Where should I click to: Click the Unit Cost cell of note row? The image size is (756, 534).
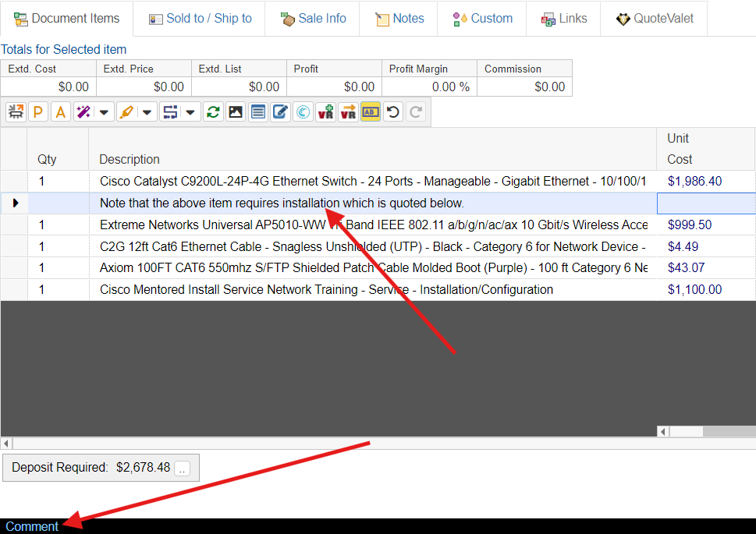[705, 203]
